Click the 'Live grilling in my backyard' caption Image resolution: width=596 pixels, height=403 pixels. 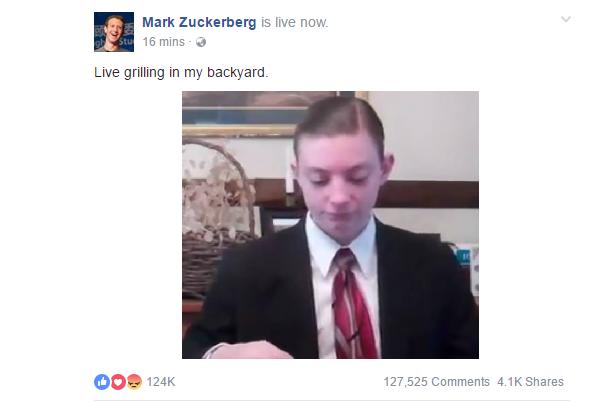[181, 72]
